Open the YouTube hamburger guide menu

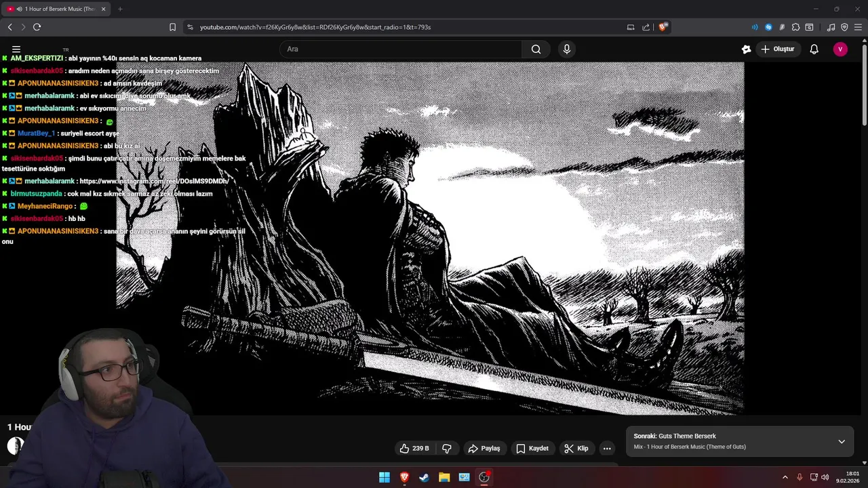point(16,49)
